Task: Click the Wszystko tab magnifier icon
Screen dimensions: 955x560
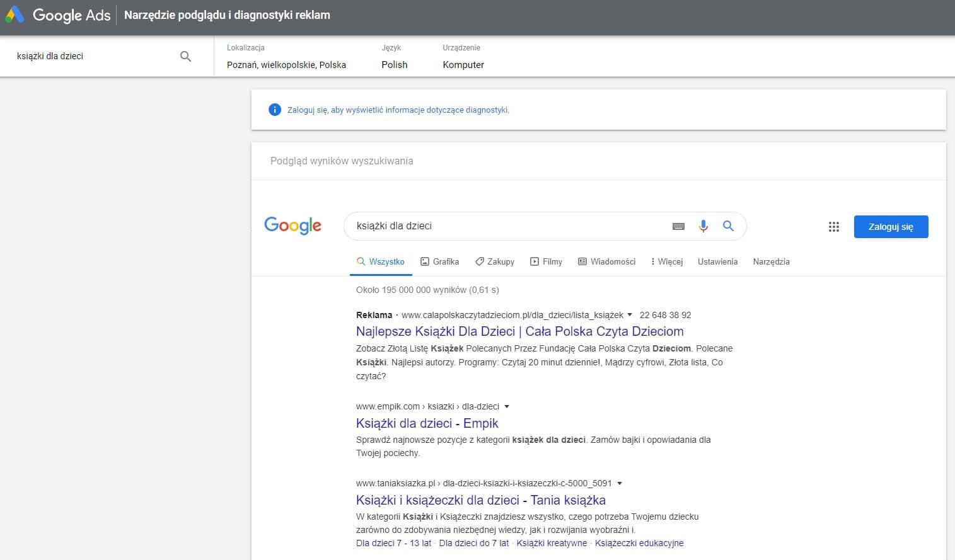Action: coord(361,261)
